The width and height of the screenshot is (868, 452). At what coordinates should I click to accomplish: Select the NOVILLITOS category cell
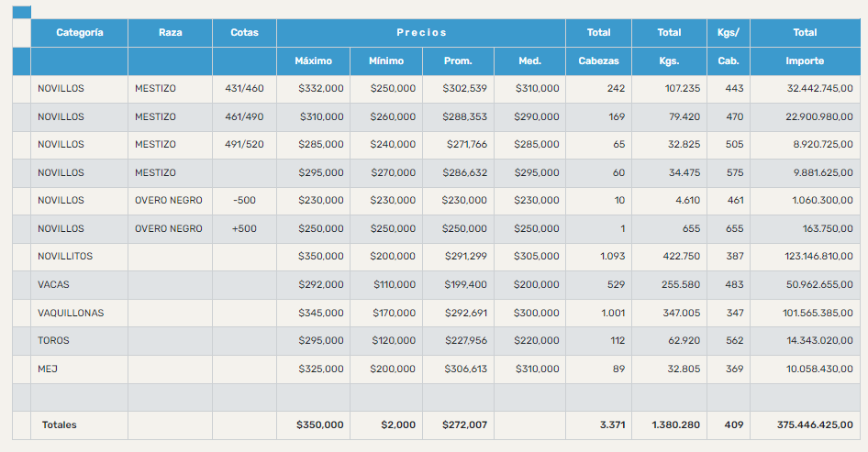pyautogui.click(x=65, y=257)
